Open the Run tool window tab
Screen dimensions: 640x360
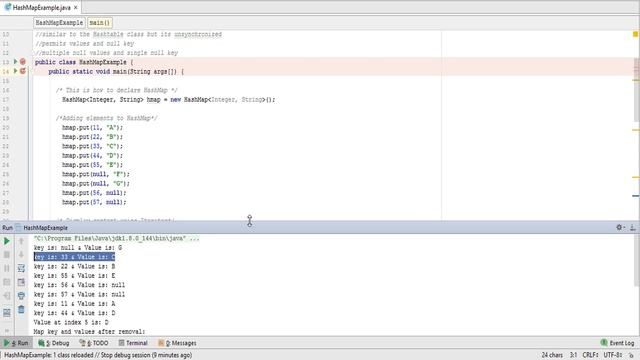click(16, 343)
